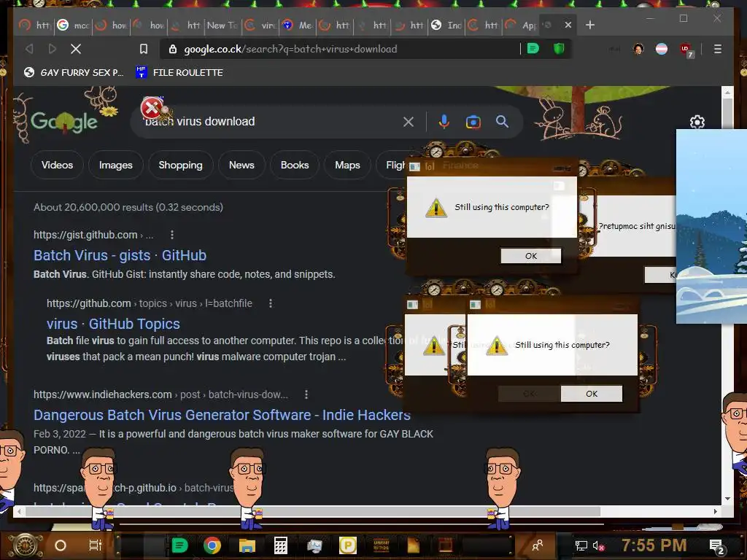The height and width of the screenshot is (560, 747).
Task: Open Calculator from the taskbar
Action: pos(281,545)
